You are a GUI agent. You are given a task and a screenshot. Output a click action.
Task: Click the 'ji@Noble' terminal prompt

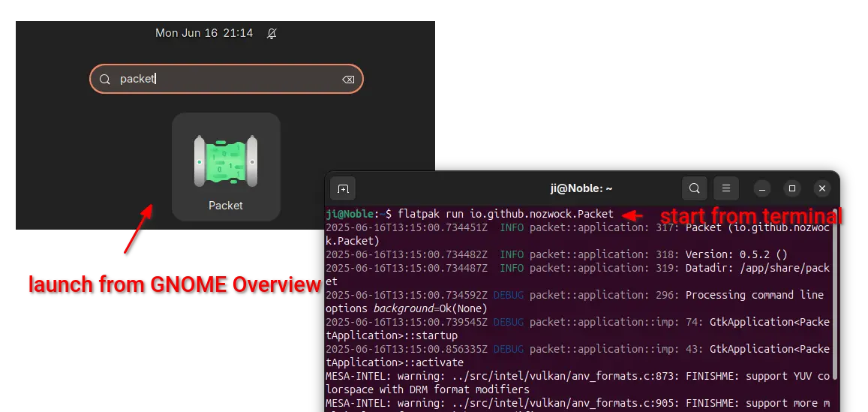pyautogui.click(x=350, y=214)
